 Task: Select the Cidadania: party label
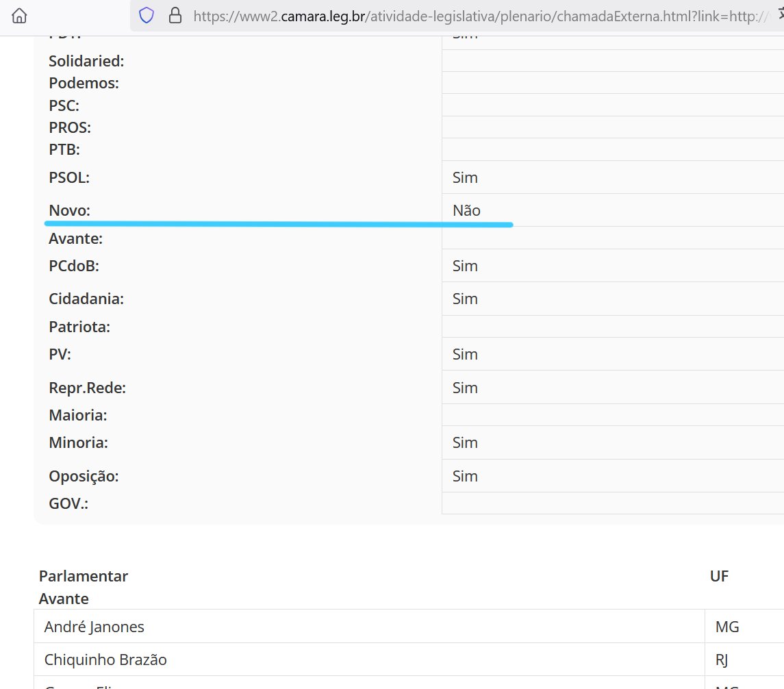pos(86,299)
